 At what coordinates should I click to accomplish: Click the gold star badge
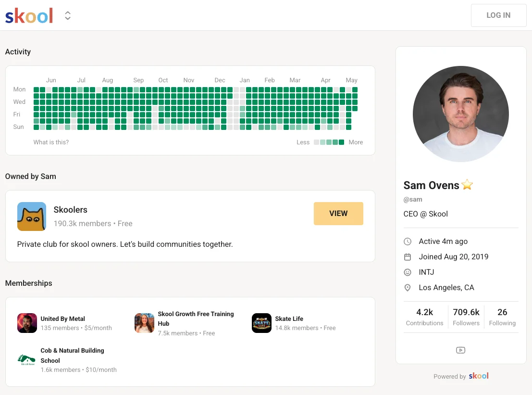pyautogui.click(x=467, y=184)
